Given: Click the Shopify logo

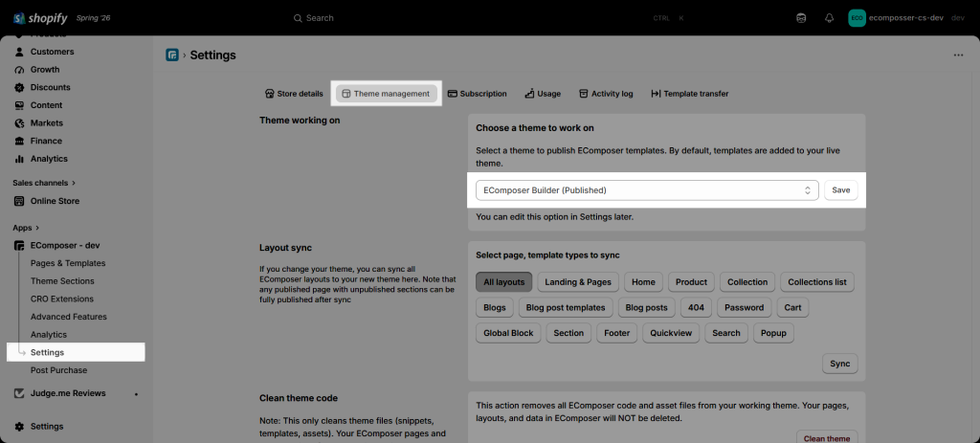Looking at the screenshot, I should [40, 18].
